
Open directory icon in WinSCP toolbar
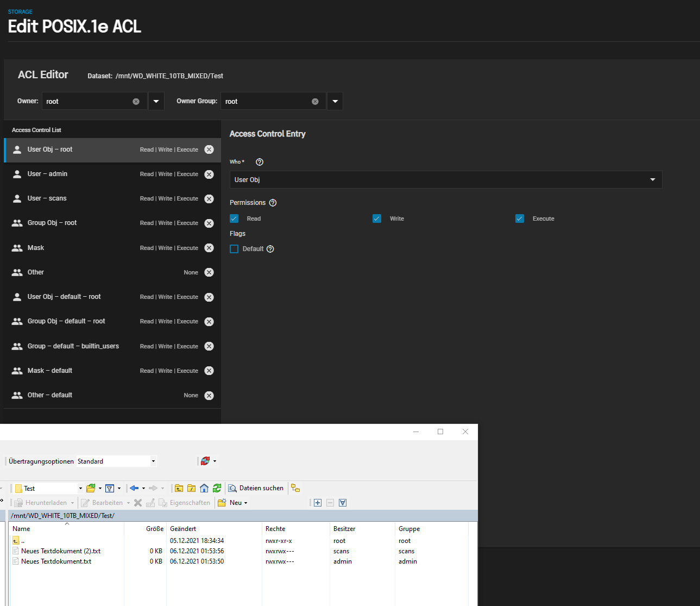click(x=91, y=488)
